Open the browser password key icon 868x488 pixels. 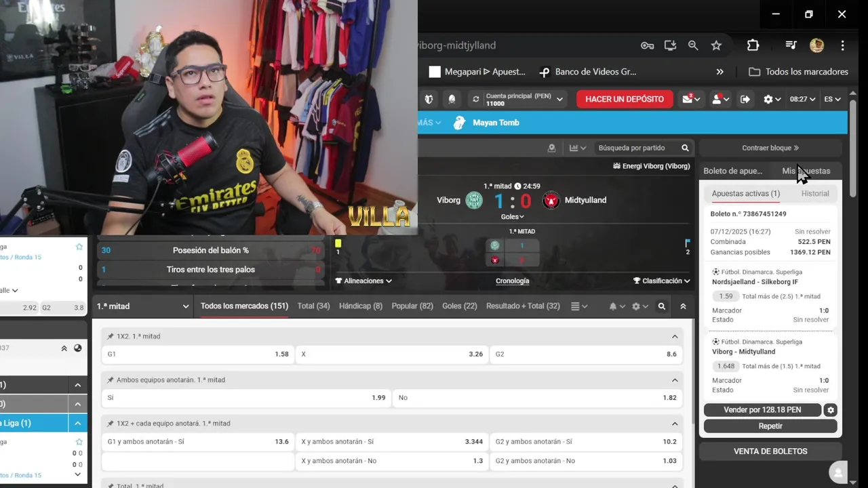pos(647,45)
